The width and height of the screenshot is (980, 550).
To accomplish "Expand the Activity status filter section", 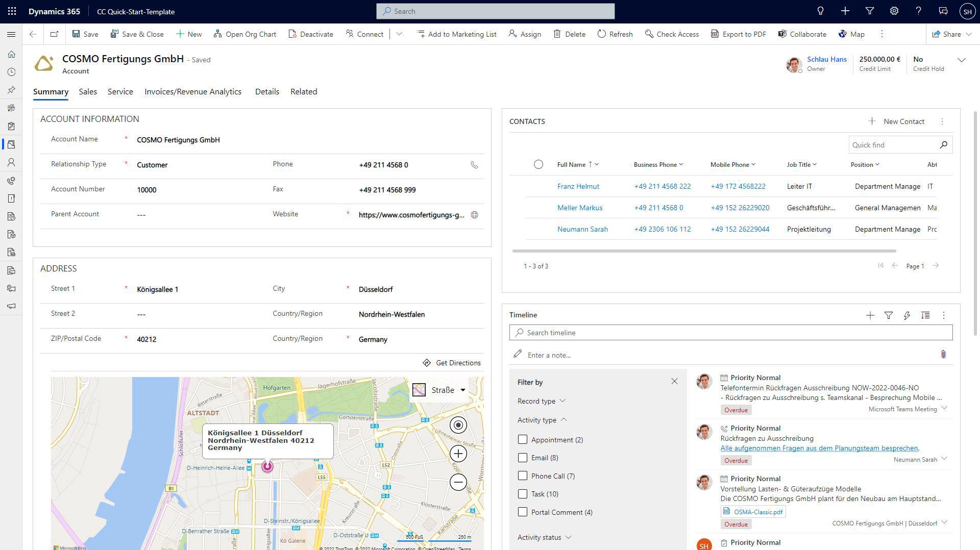I will click(x=544, y=537).
